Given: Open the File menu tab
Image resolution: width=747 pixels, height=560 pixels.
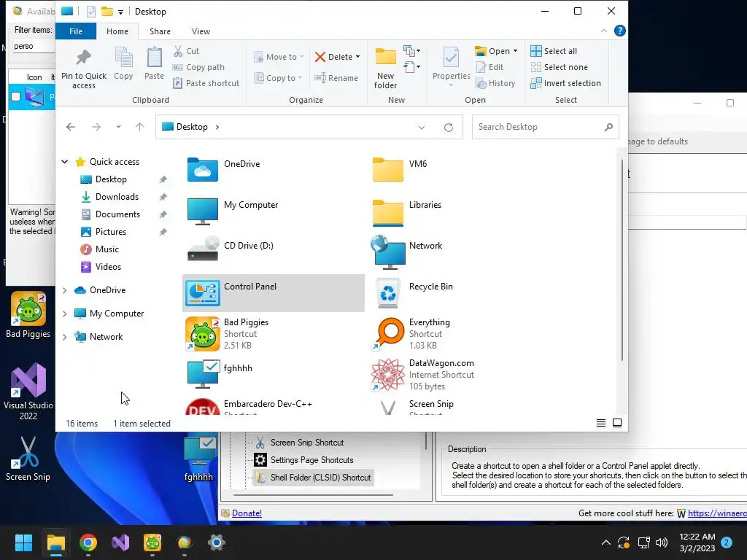Looking at the screenshot, I should click(x=76, y=31).
